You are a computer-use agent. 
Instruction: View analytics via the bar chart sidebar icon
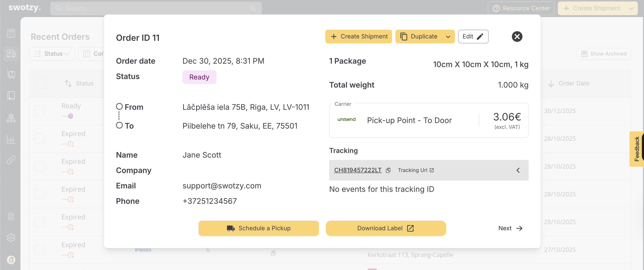click(11, 139)
